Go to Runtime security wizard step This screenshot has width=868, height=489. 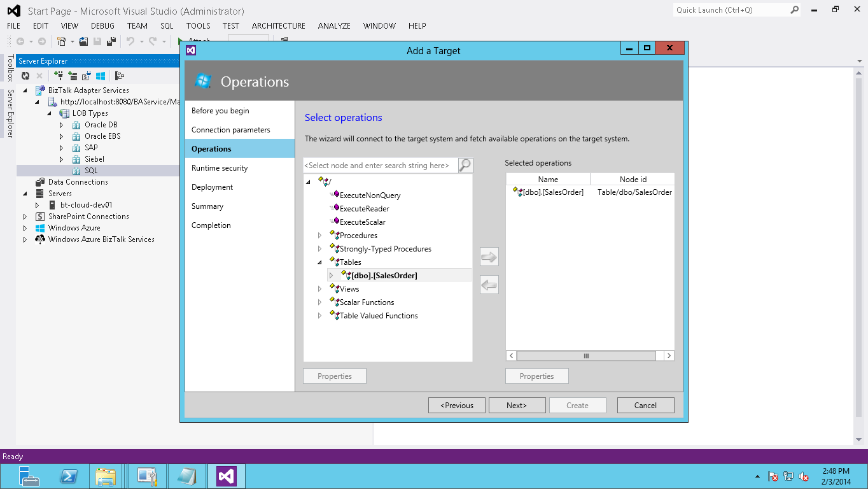[220, 168]
